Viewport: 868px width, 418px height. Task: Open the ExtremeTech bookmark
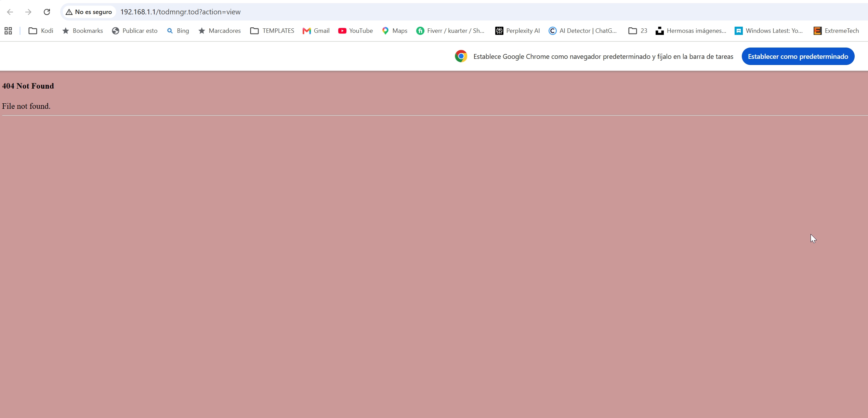[836, 31]
